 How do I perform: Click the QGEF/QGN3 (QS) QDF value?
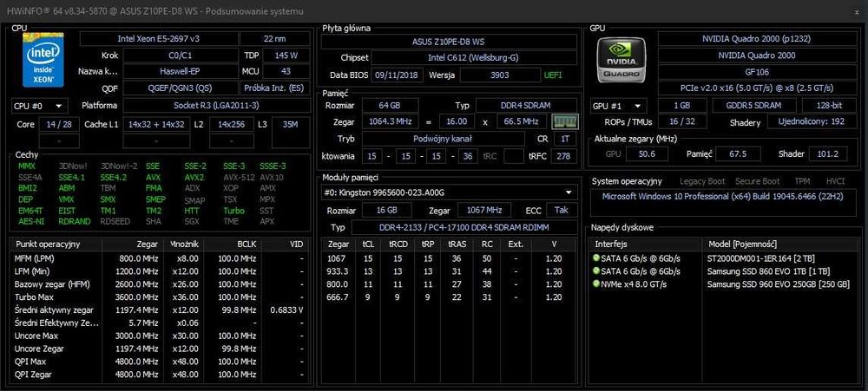click(x=181, y=88)
